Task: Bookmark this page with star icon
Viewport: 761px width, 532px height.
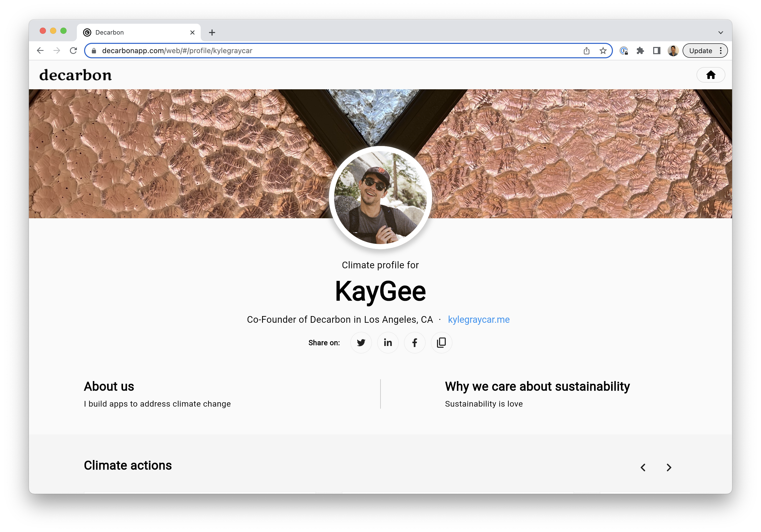Action: coord(603,51)
